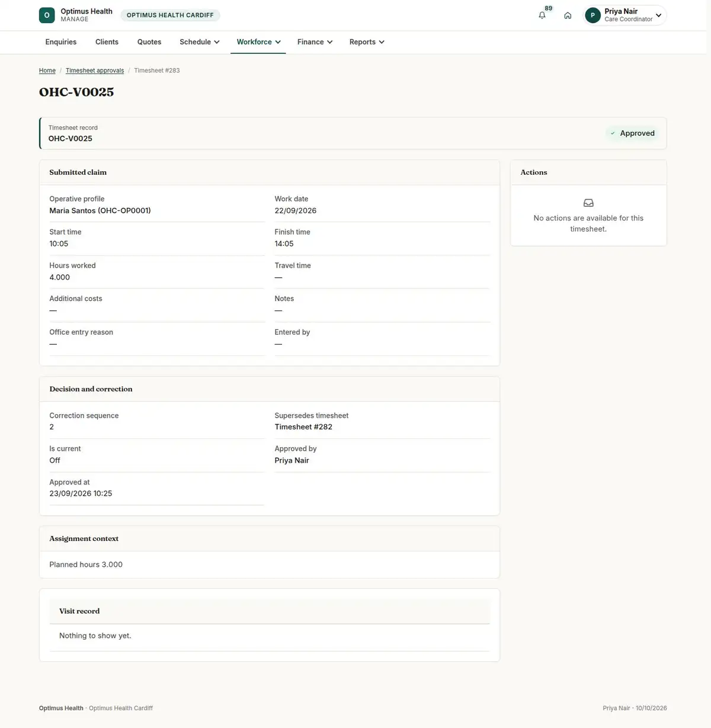The width and height of the screenshot is (711, 728).
Task: Select the operative Maria Santos (OHC-OP0001)
Action: 100,211
